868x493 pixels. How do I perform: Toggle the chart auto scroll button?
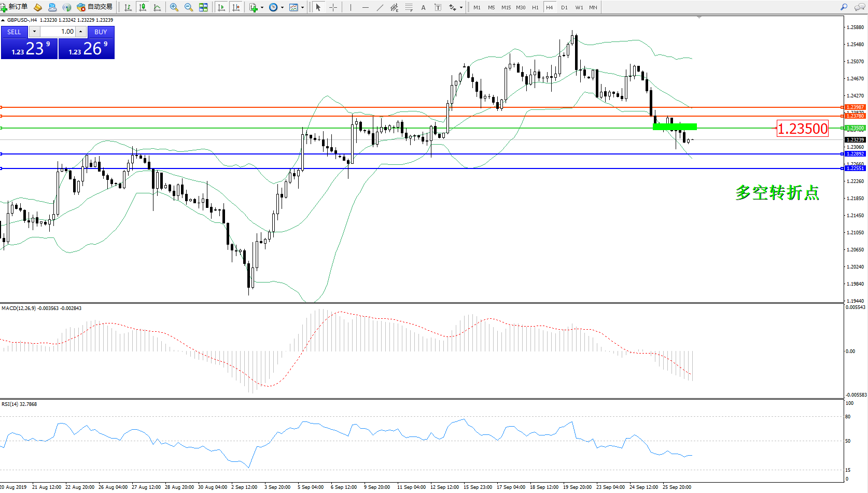[x=221, y=7]
